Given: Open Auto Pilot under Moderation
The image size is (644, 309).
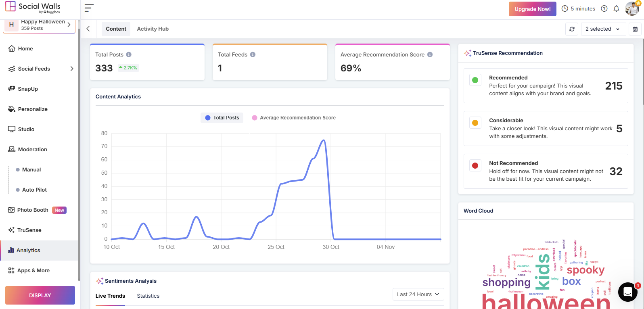Looking at the screenshot, I should click(34, 190).
